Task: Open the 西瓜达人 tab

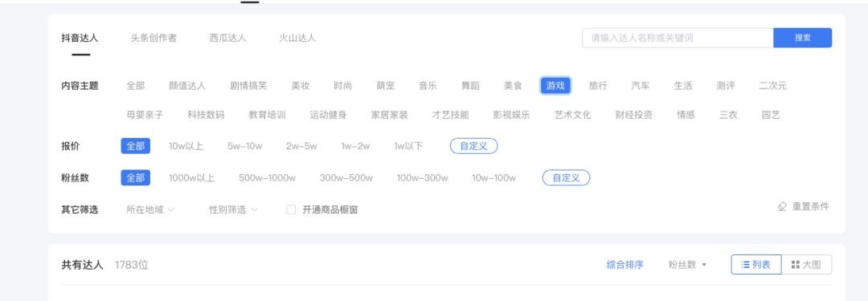Action: (x=228, y=39)
